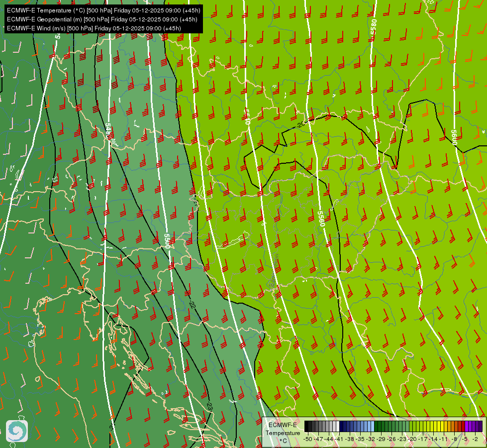Viewport: 487px width, 448px height.
Task: Click the swirl weather logo icon
Action: pos(17,431)
